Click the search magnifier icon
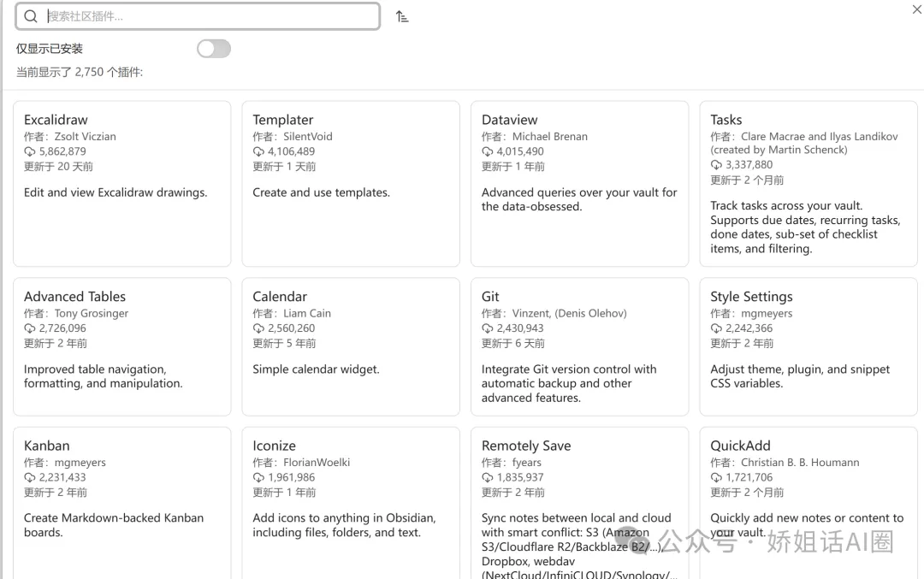The width and height of the screenshot is (924, 579). click(x=31, y=16)
